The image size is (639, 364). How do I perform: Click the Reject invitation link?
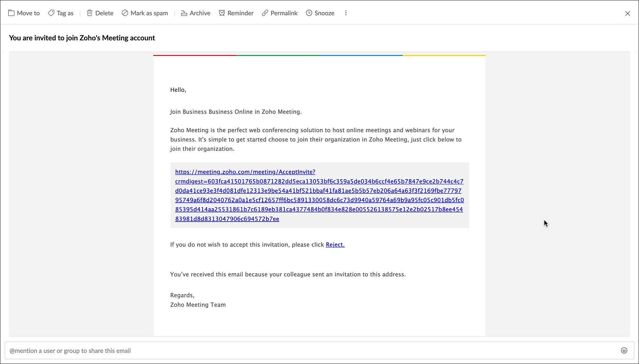tap(335, 245)
